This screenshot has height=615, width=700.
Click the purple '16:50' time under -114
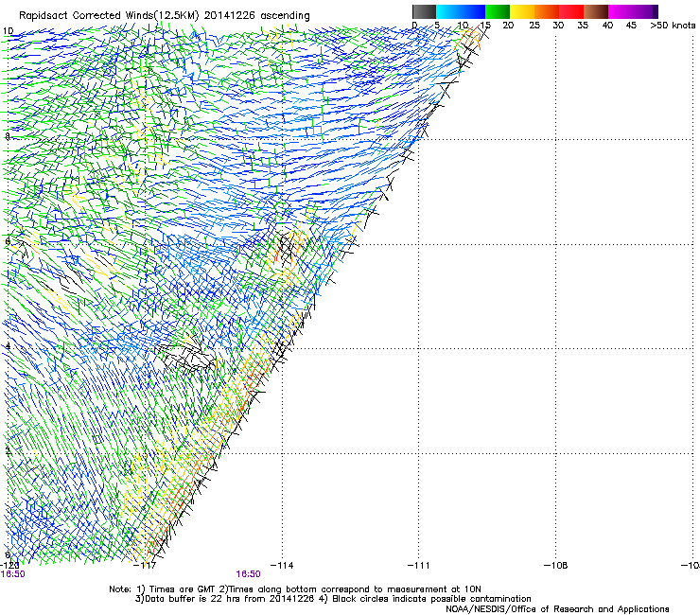[248, 574]
